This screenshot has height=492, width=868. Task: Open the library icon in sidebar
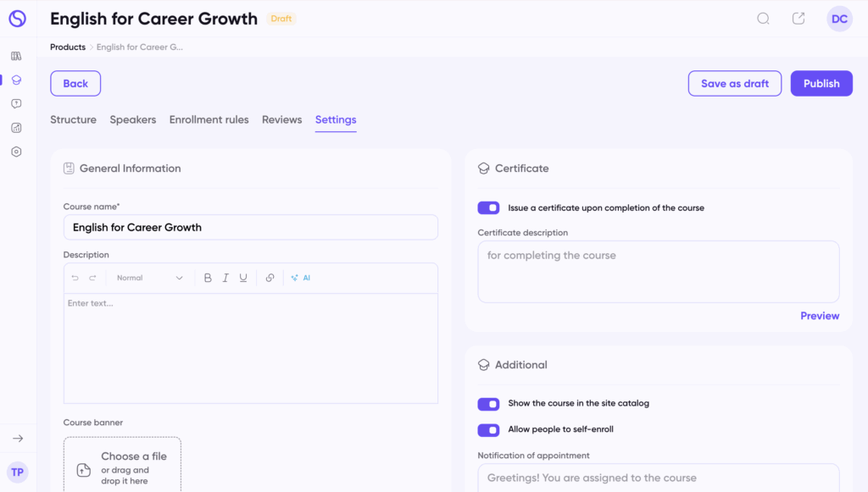(17, 56)
